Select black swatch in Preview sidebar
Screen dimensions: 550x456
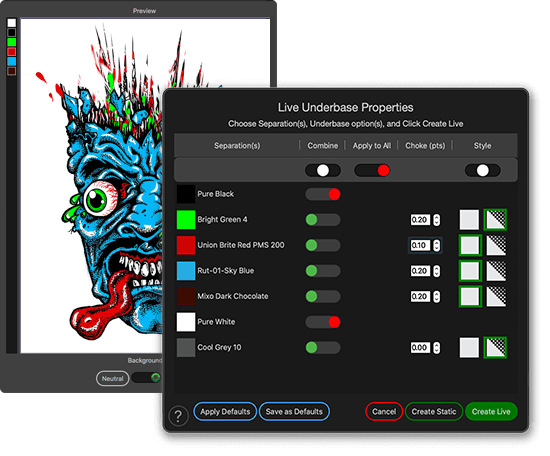point(12,33)
